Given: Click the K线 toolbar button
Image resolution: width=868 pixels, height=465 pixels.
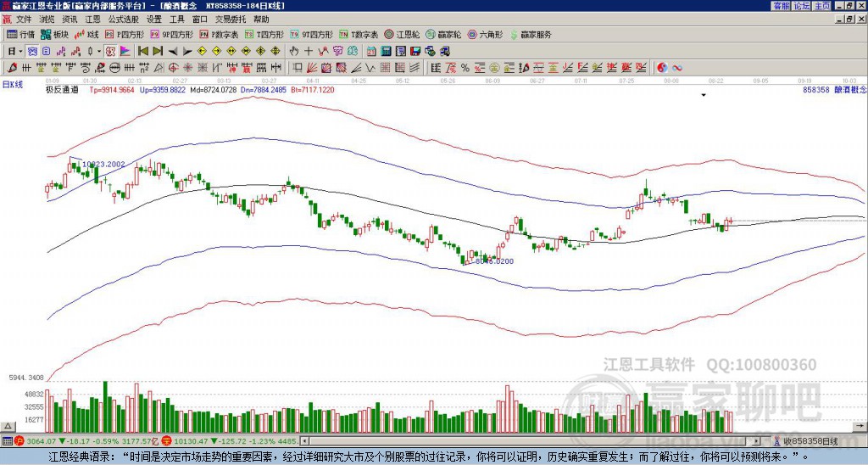Looking at the screenshot, I should [x=86, y=34].
